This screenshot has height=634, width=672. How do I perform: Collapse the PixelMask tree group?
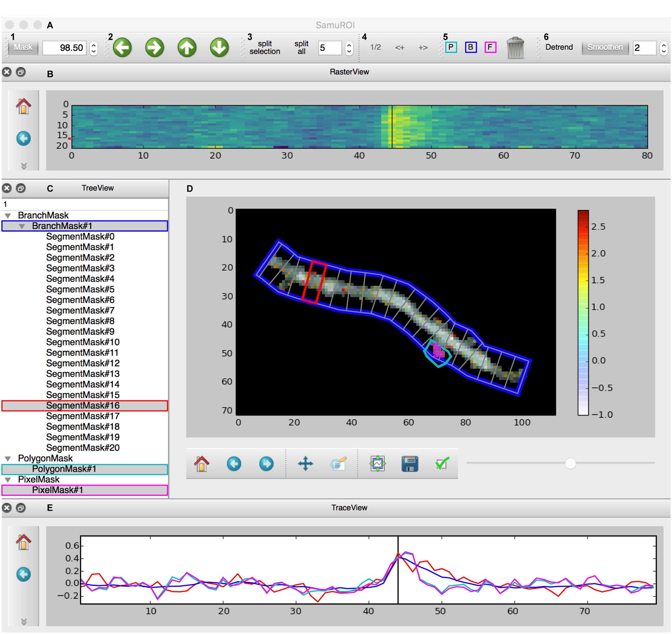click(x=8, y=480)
